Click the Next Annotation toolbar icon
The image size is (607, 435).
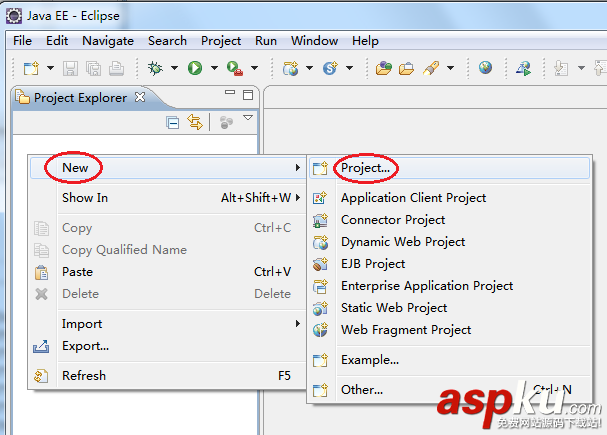click(x=561, y=69)
